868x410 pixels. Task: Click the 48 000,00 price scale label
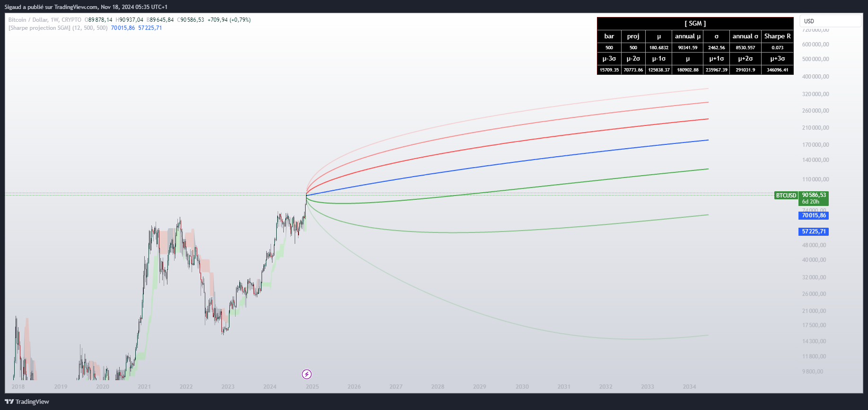pos(814,245)
